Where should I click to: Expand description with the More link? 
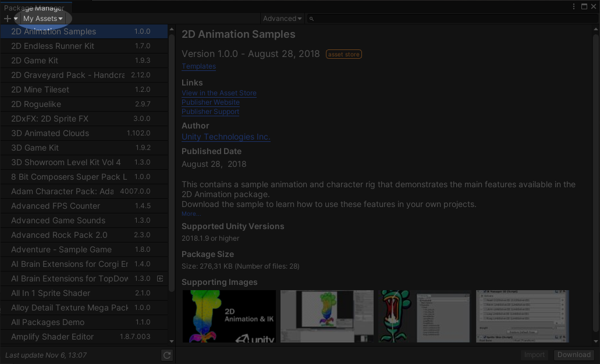click(x=191, y=214)
